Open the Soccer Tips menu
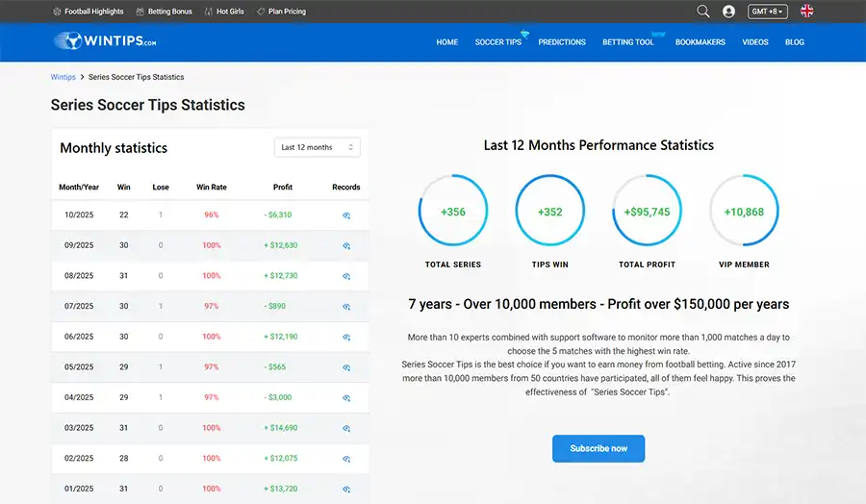The width and height of the screenshot is (866, 504). click(497, 42)
